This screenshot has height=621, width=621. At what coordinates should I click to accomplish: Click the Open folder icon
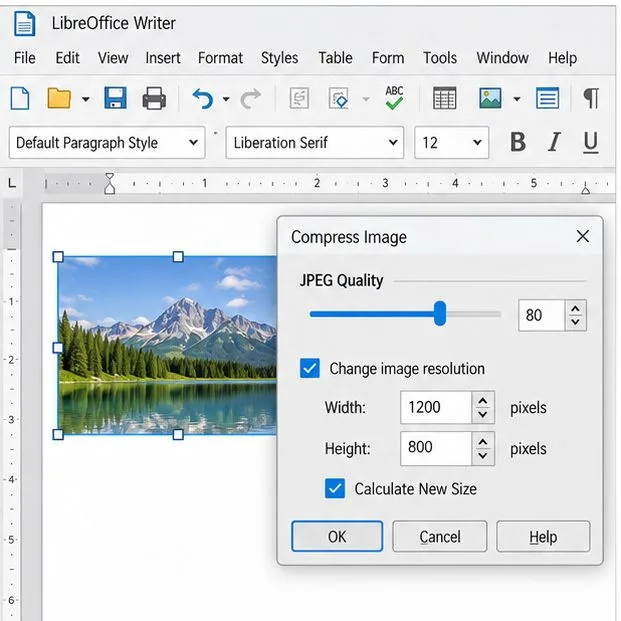pos(59,98)
